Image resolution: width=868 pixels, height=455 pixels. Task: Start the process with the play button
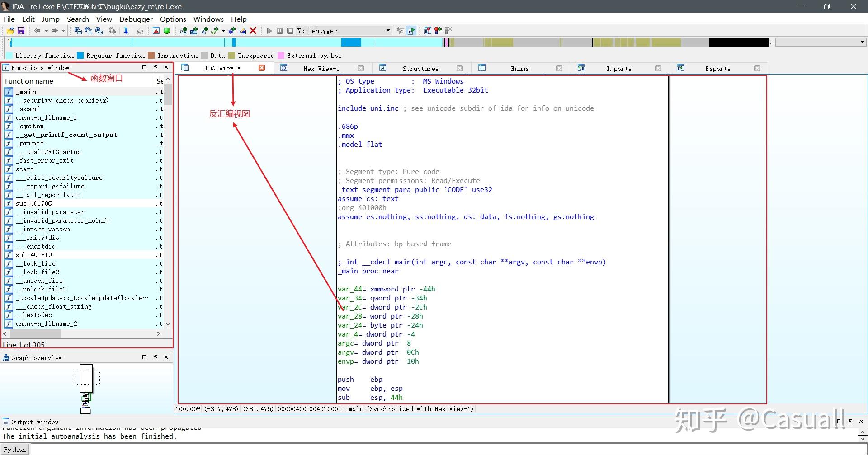coord(269,31)
